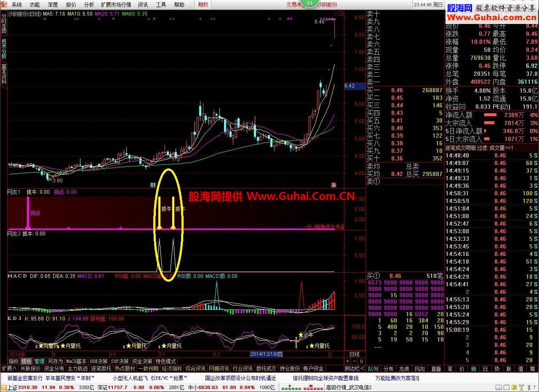The height and width of the screenshot is (392, 539).
Task: Open the 一致预期 tab
Action: 149,368
